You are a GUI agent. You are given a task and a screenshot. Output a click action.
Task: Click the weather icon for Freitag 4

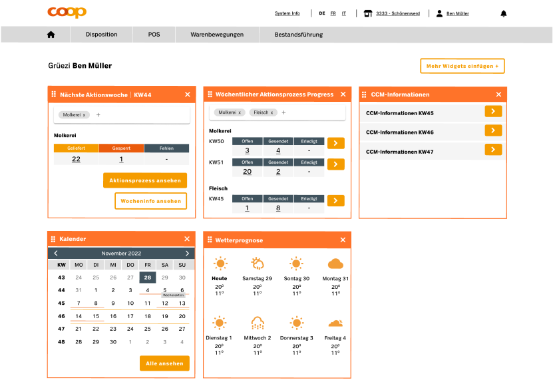point(335,323)
